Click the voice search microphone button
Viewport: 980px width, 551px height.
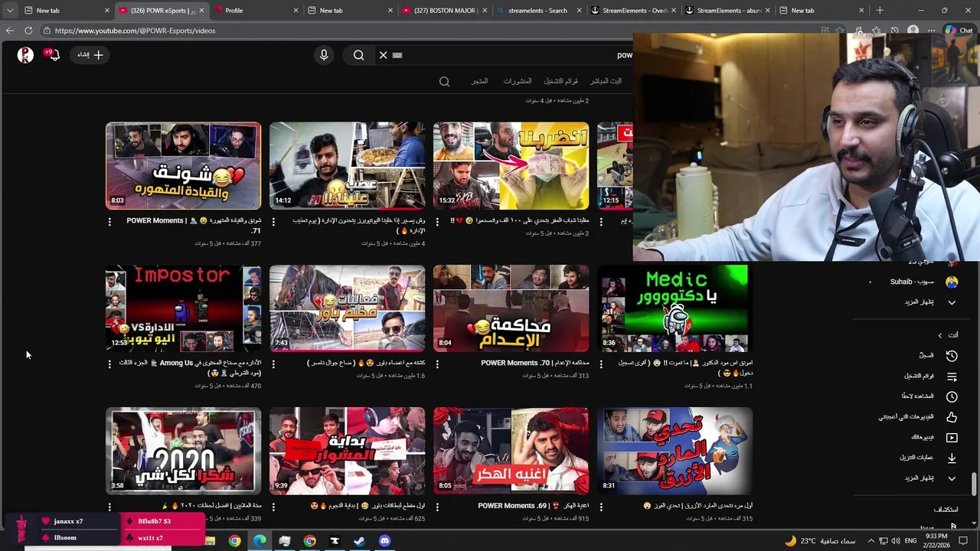324,55
